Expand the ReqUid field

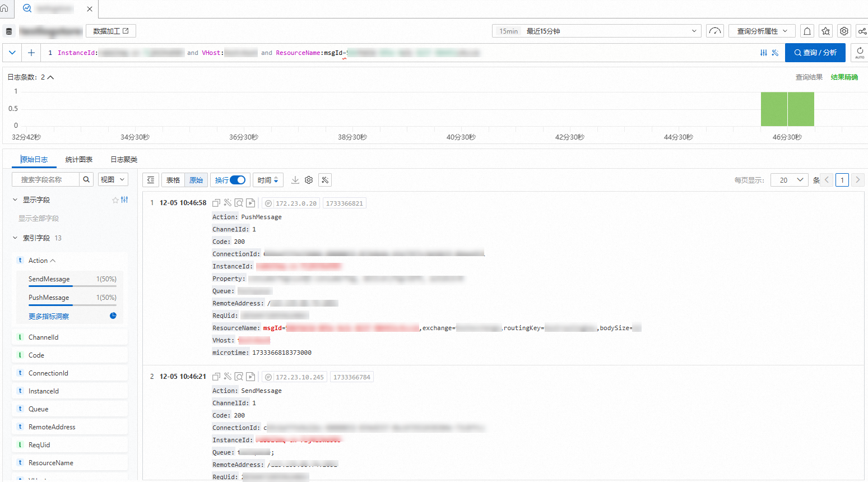tap(69, 445)
